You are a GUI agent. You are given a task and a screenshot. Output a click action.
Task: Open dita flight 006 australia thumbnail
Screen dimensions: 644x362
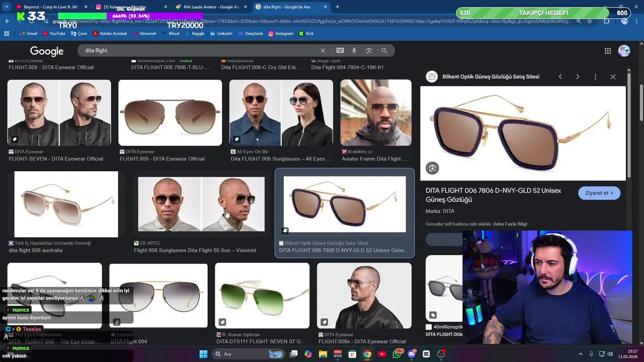[x=66, y=204]
